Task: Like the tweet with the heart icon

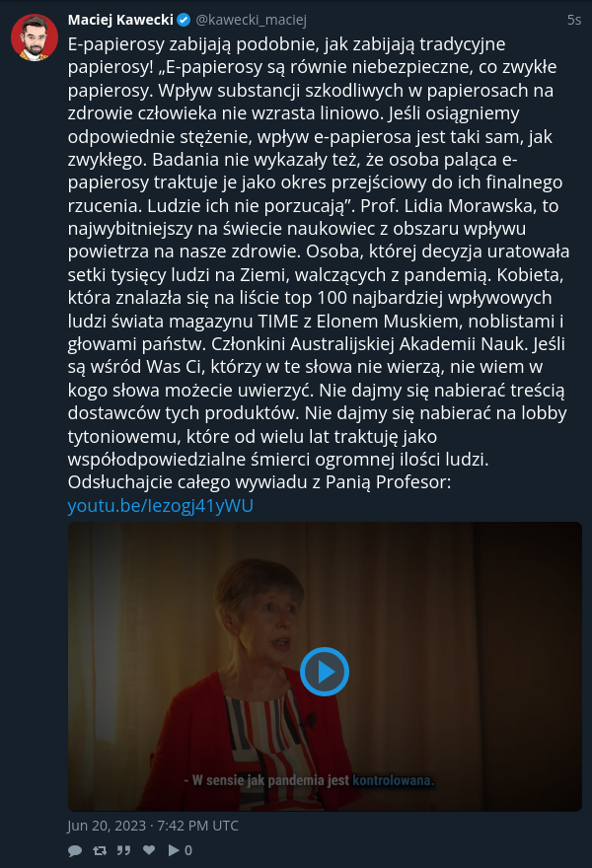Action: coord(149,849)
